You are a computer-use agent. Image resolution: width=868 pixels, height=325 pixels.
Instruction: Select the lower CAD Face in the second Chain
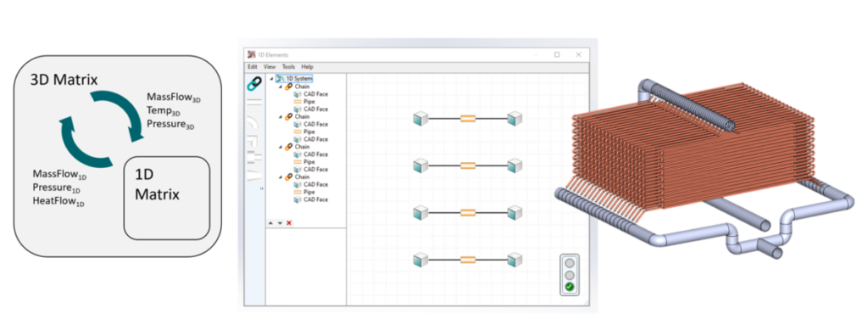click(x=310, y=139)
